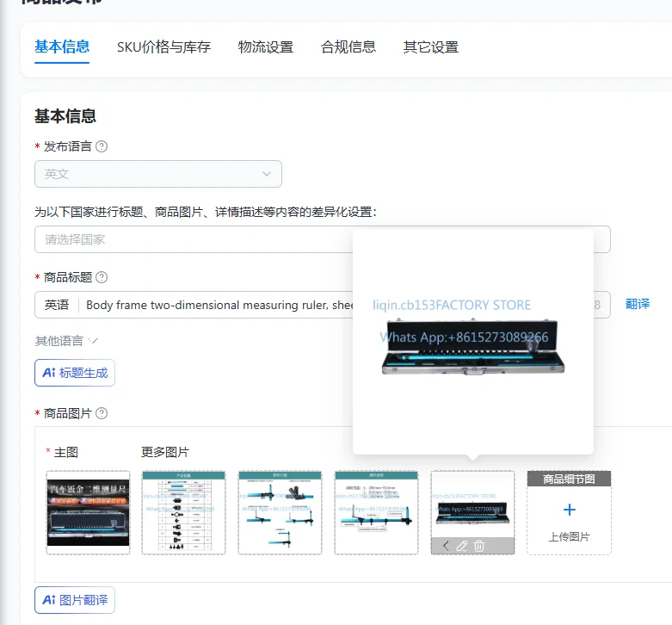Go to the 合规信息 tab
This screenshot has width=672, height=625.
348,46
